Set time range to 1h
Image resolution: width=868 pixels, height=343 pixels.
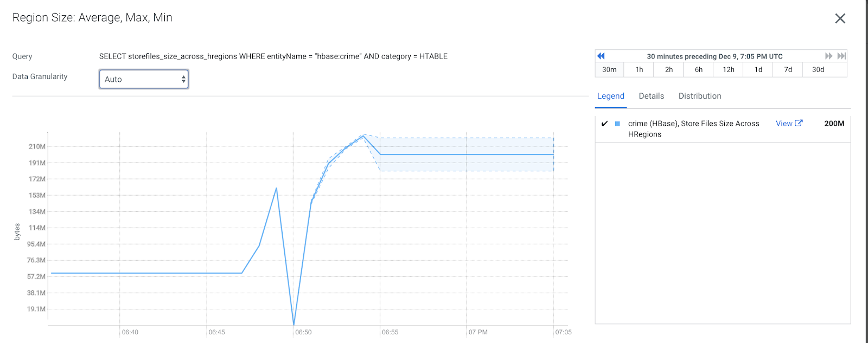[x=639, y=70]
